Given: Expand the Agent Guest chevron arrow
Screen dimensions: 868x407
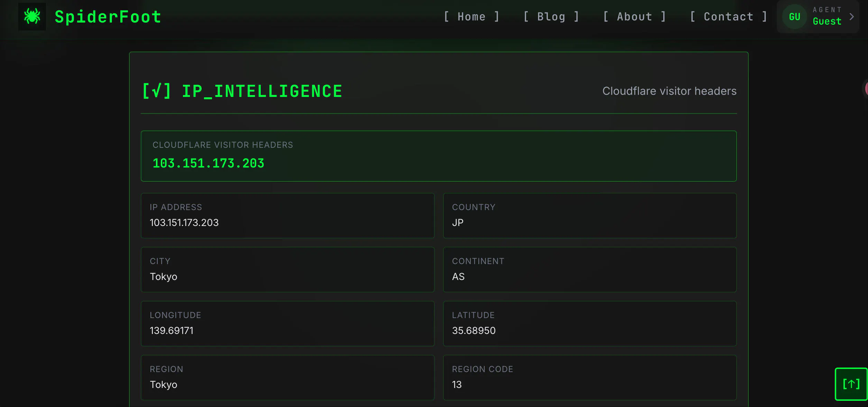Looking at the screenshot, I should click(x=852, y=17).
